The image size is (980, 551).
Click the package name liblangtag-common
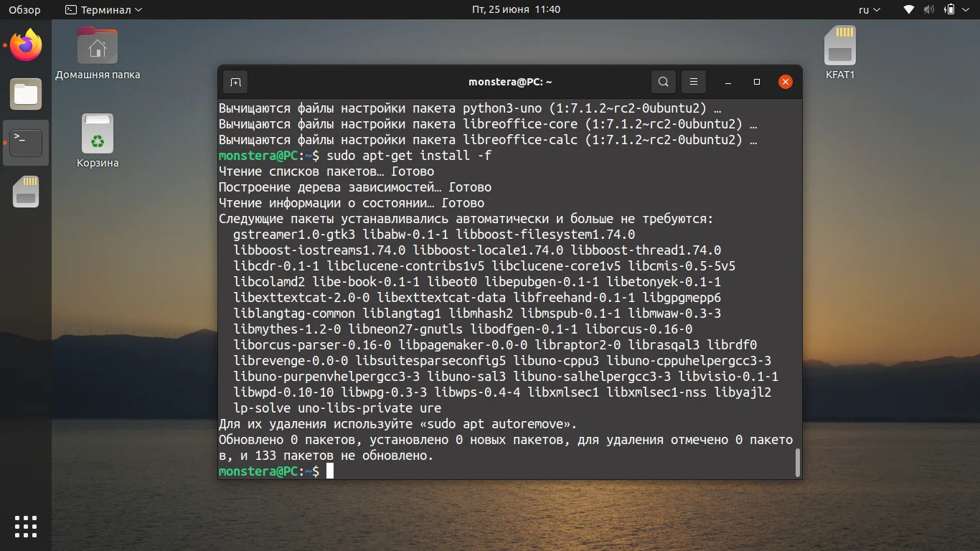(x=294, y=314)
